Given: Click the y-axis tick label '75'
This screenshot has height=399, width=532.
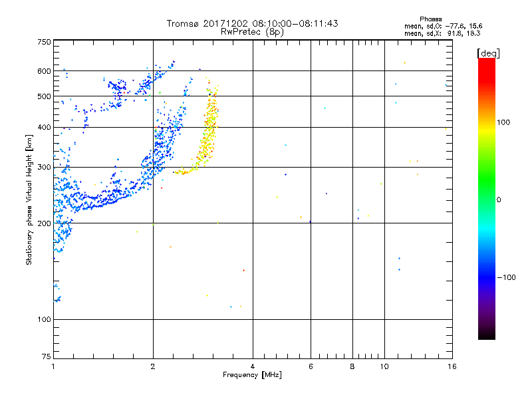Looking at the screenshot, I should 47,356.
